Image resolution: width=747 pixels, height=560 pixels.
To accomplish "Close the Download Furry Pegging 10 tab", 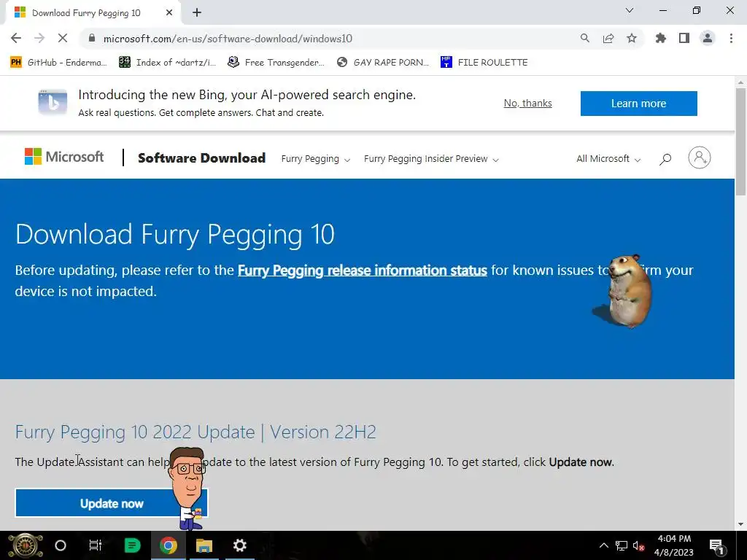I will click(169, 13).
